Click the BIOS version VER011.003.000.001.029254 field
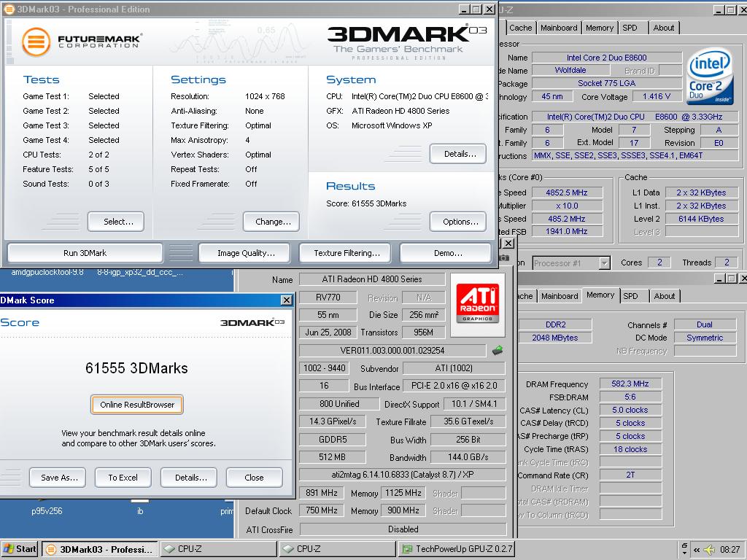The height and width of the screenshot is (560, 747). pos(392,351)
